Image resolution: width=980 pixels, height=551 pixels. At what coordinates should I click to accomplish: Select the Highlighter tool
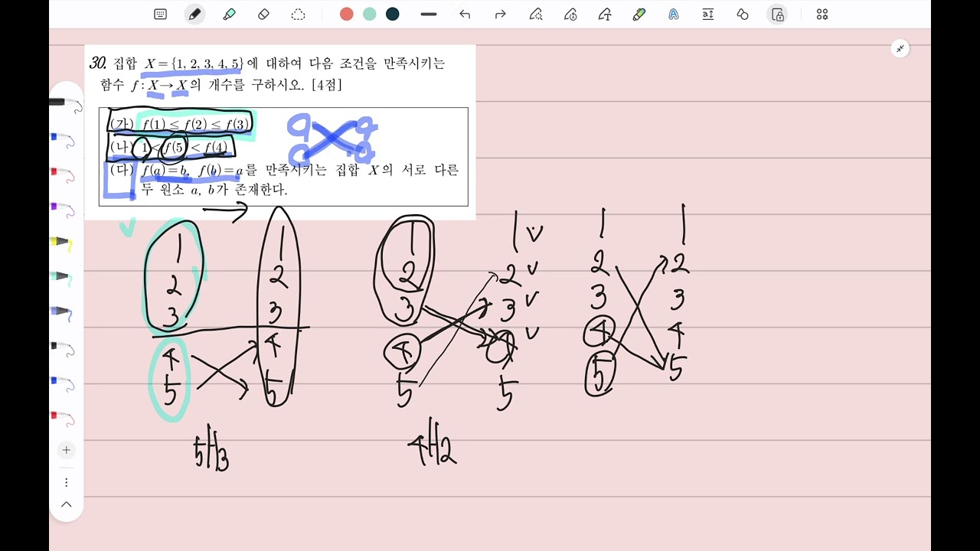tap(229, 14)
